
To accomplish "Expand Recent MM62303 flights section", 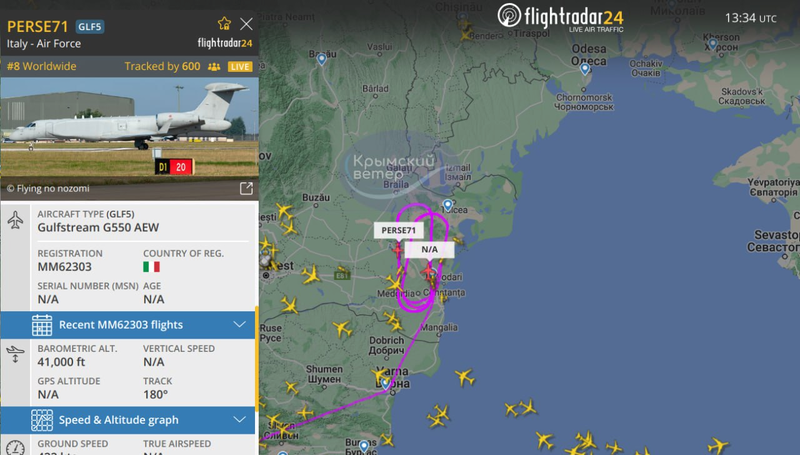I will [128, 325].
